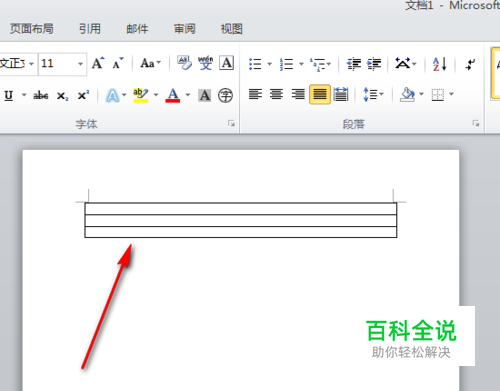500x391 pixels.
Task: Apply bullet list
Action: (255, 64)
